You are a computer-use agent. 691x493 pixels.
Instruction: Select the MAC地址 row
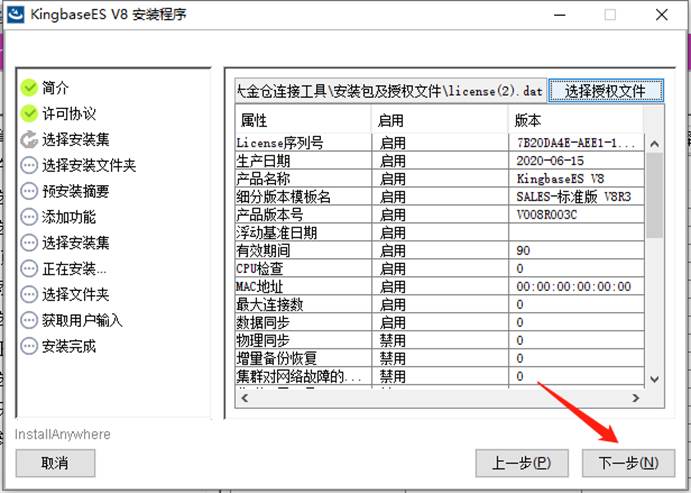(440, 286)
